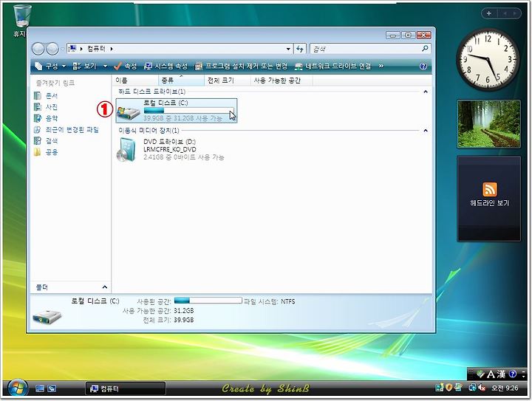Focus the 검색 search box

click(x=365, y=49)
